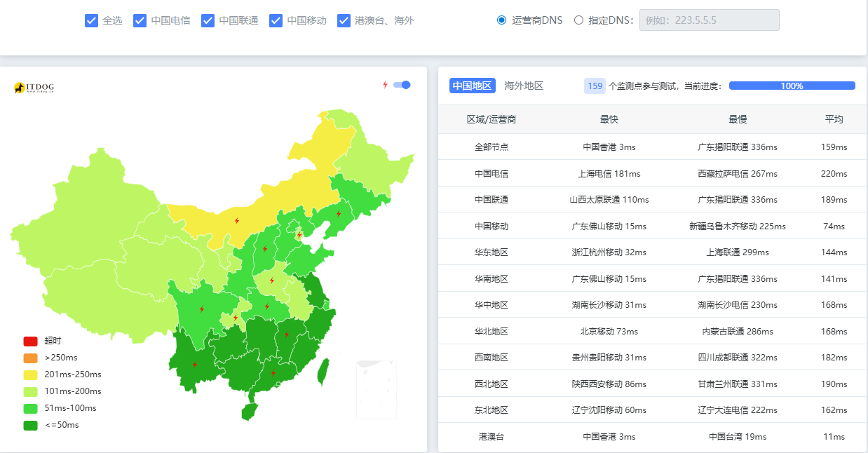Viewport: 868px width, 453px height.
Task: Uncheck the 全选 checkbox
Action: pyautogui.click(x=91, y=20)
